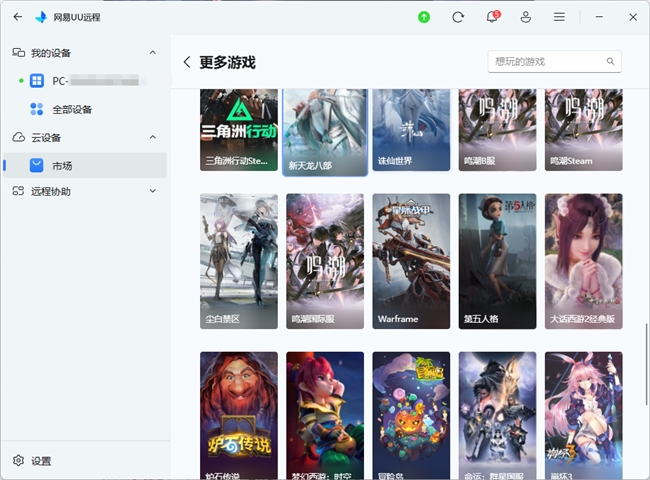650x480 pixels.
Task: Open the hamburger menu icon
Action: click(559, 17)
